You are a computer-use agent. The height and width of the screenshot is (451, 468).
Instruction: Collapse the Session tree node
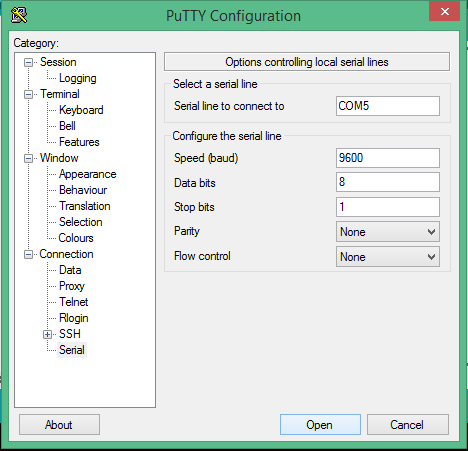(x=29, y=62)
